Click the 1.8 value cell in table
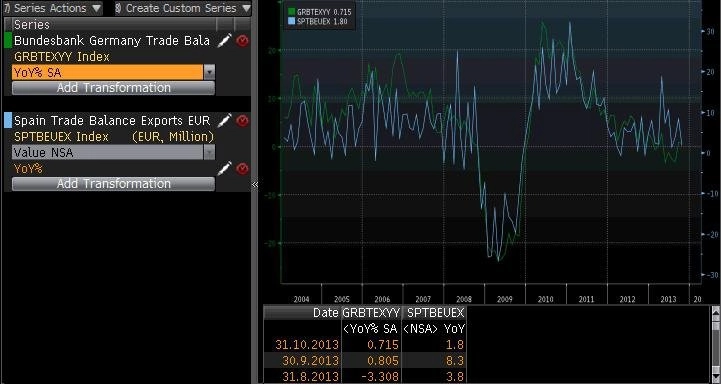The image size is (721, 384). 454,344
